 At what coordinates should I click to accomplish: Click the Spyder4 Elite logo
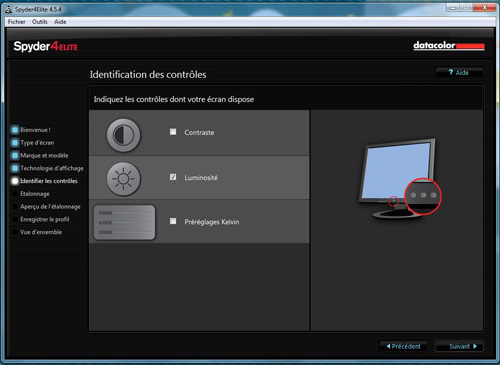click(x=45, y=46)
